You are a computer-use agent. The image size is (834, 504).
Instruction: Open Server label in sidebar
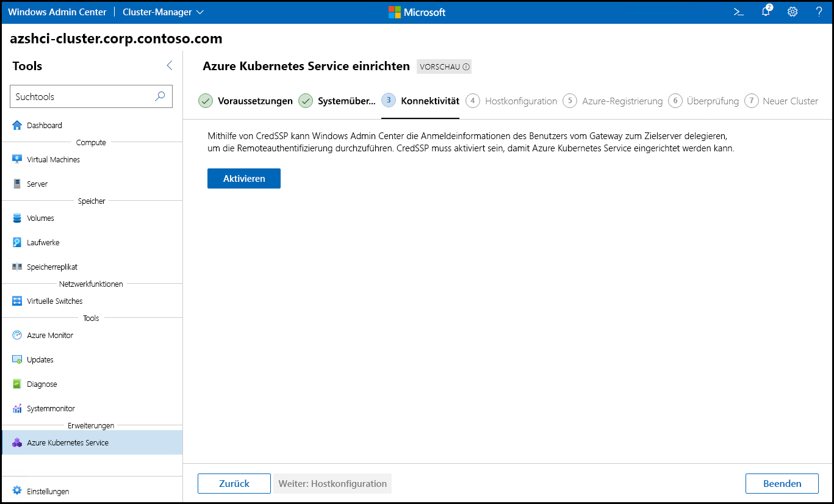tap(37, 184)
